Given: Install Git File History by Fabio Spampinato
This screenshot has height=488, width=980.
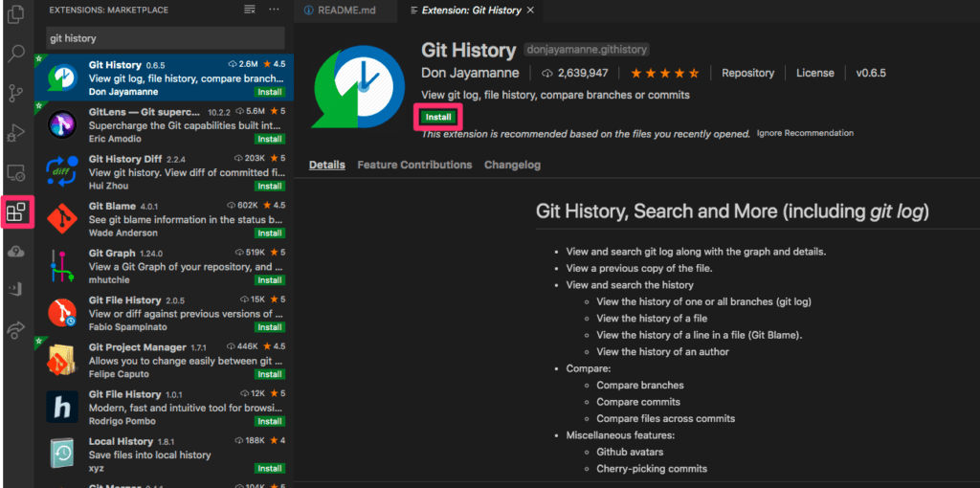Looking at the screenshot, I should coord(270,327).
